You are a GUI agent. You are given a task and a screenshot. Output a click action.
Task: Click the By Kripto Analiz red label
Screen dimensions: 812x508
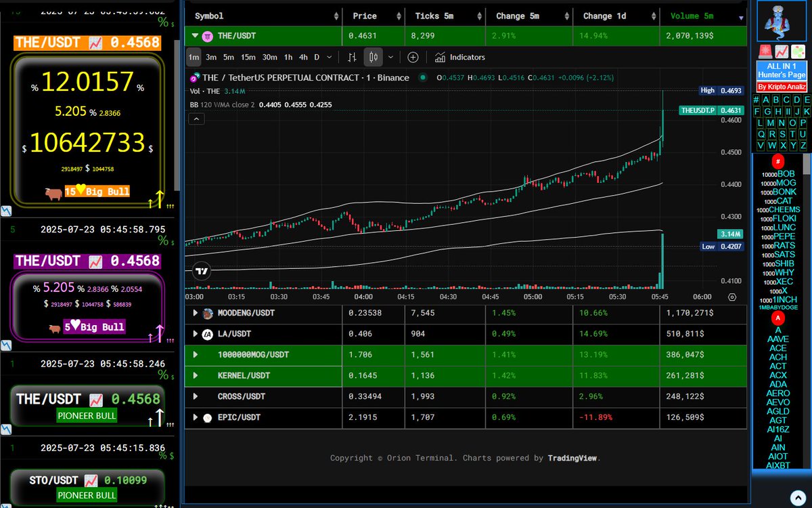tap(781, 87)
